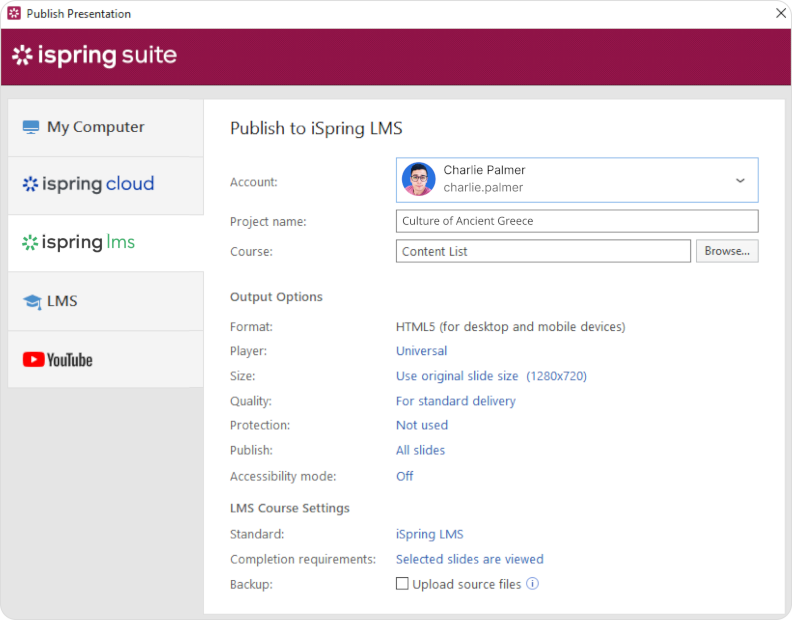
Task: Browse for a course folder
Action: [x=727, y=251]
